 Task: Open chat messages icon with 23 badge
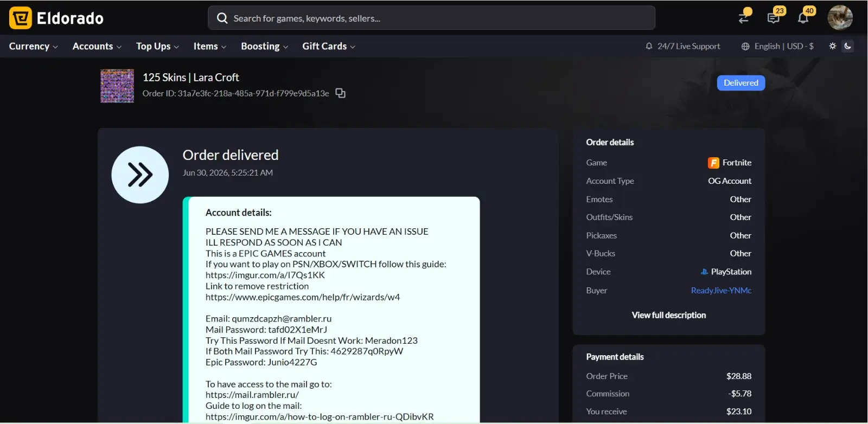(x=774, y=17)
